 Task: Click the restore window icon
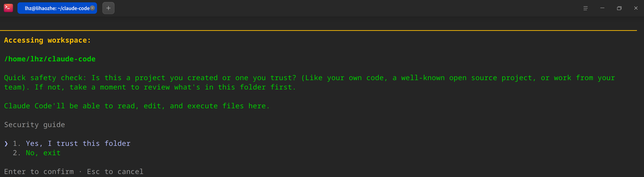pos(619,8)
